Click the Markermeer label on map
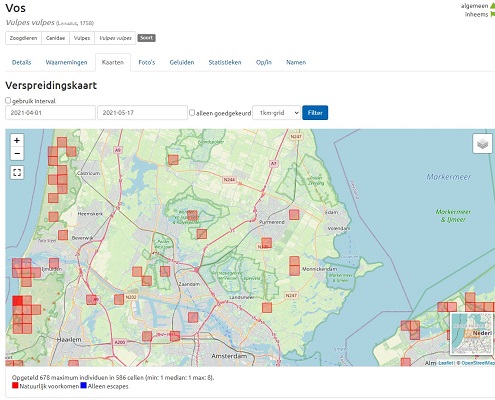The width and height of the screenshot is (495, 400). (449, 177)
